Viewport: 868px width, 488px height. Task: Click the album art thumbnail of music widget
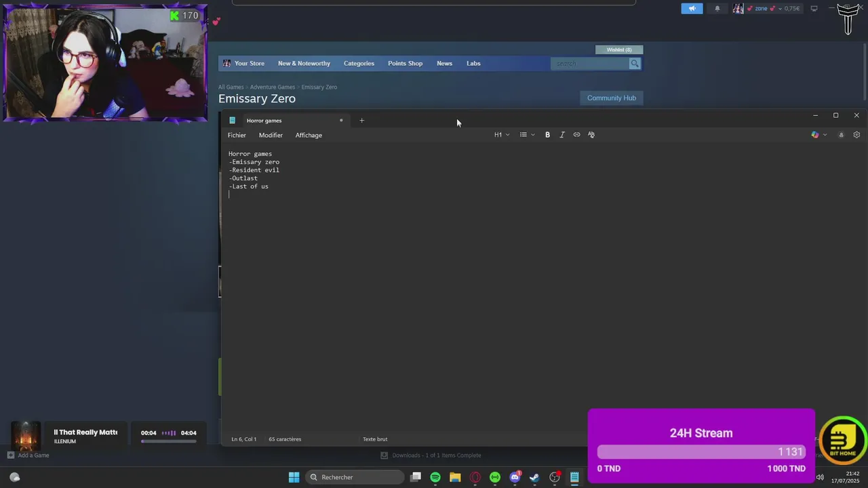click(x=26, y=436)
